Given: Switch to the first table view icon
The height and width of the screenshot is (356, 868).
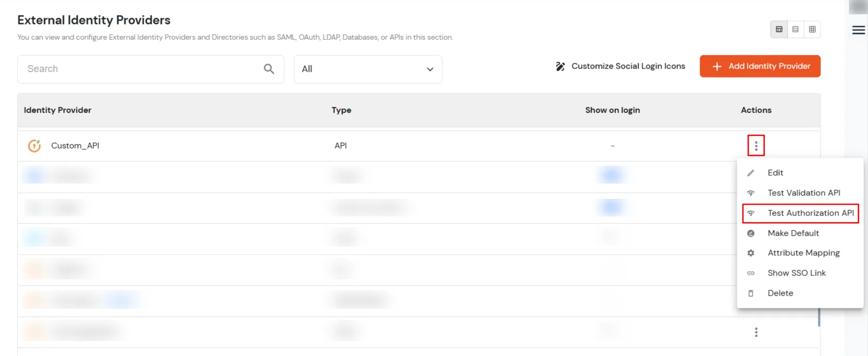Looking at the screenshot, I should tap(779, 29).
